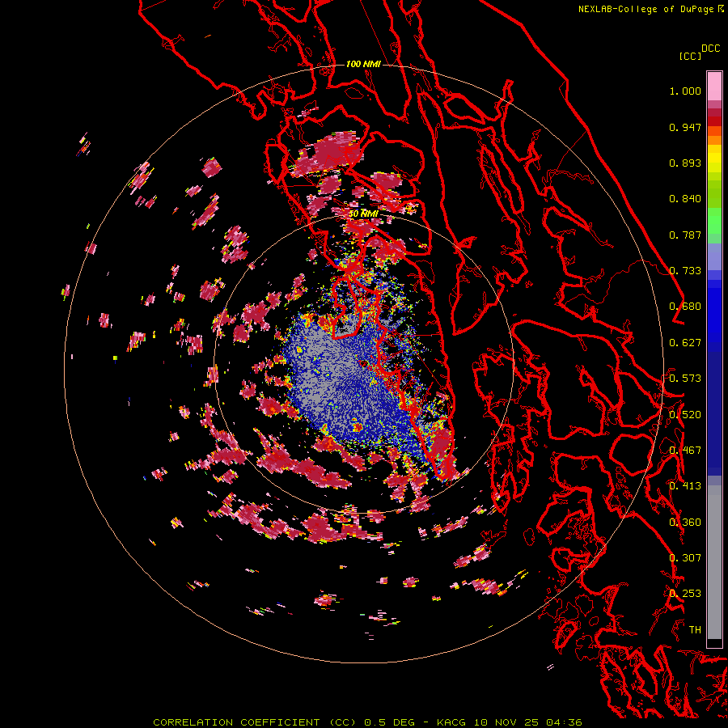This screenshot has height=728, width=728.
Task: Pick the black swatch at scale bottom
Action: [x=714, y=643]
